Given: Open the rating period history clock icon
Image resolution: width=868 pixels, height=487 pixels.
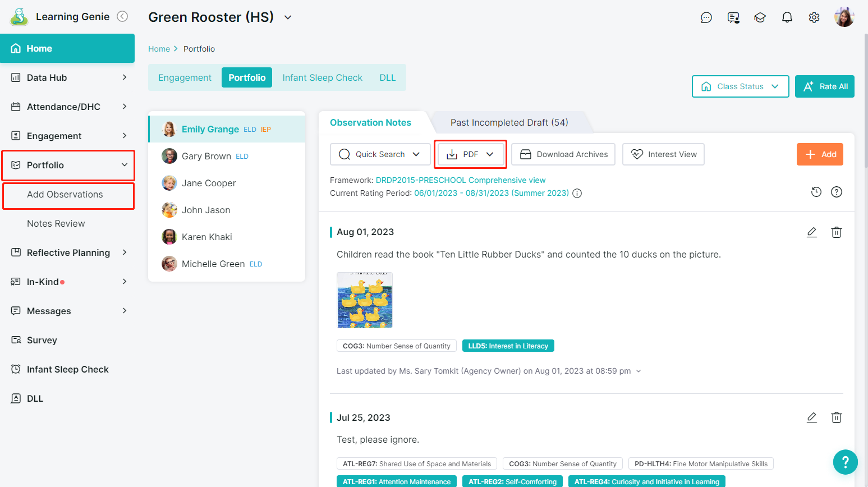Looking at the screenshot, I should (816, 192).
